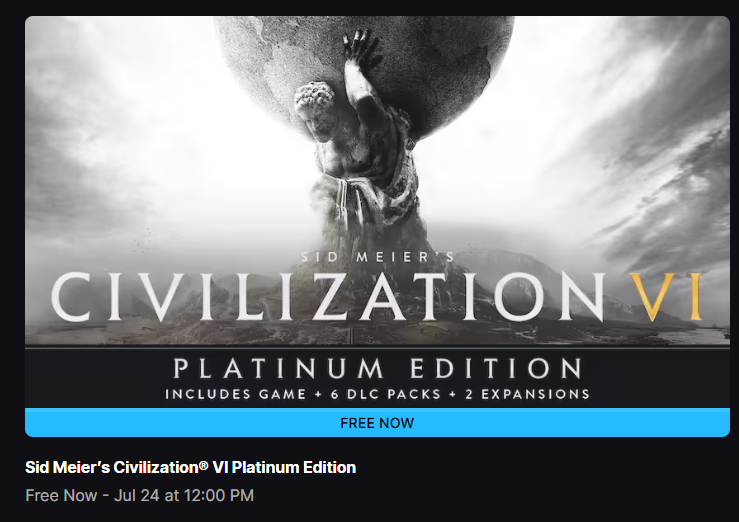Screen dimensions: 739x522
Task: Click 'INCLUDES GAME + 6 DLC PACKS' line
Action: click(303, 394)
